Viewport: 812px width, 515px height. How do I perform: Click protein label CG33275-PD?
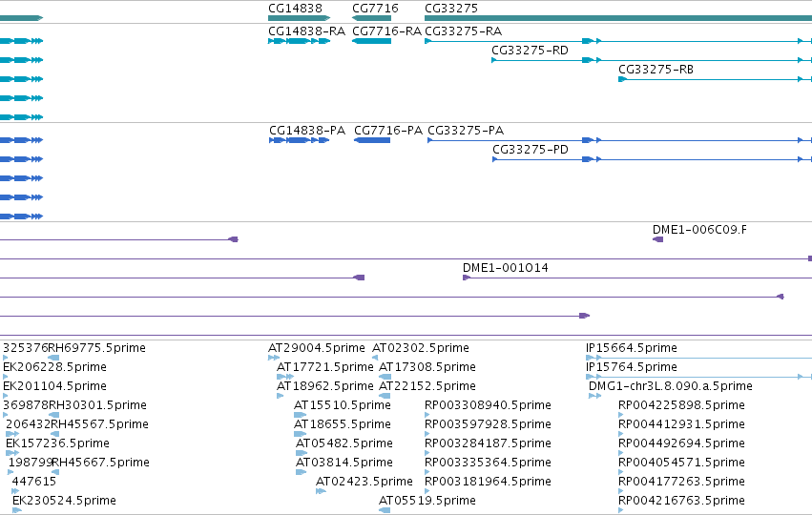pos(531,150)
